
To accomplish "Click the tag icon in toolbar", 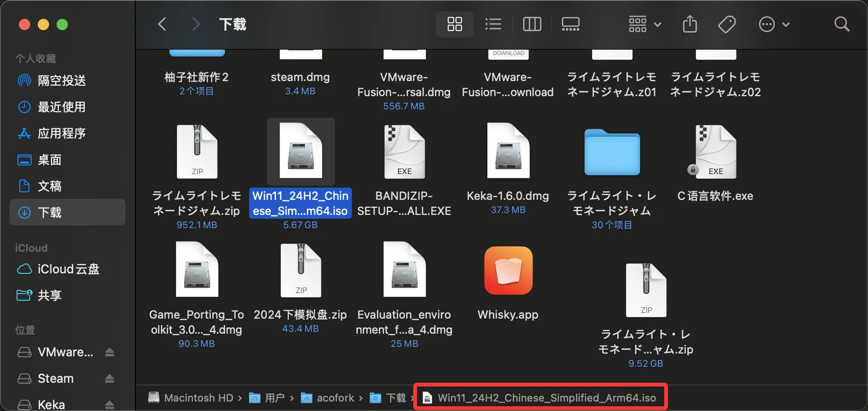I will coord(726,24).
